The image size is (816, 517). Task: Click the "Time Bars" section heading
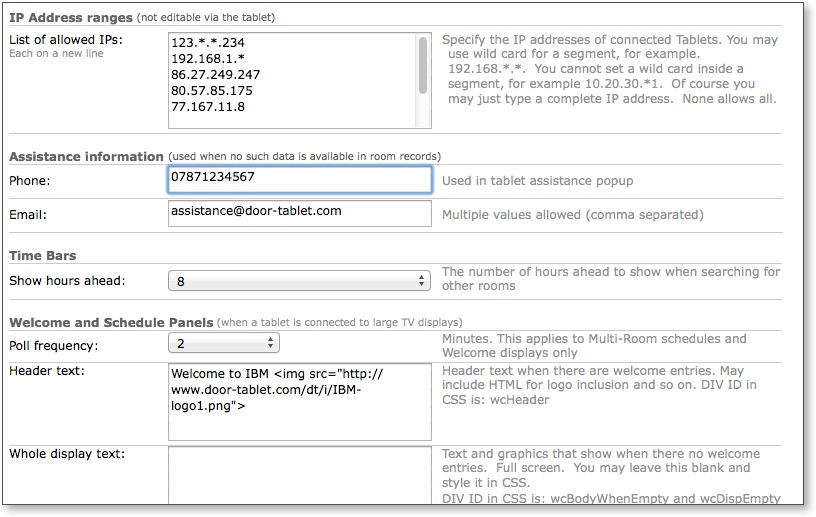(x=43, y=256)
